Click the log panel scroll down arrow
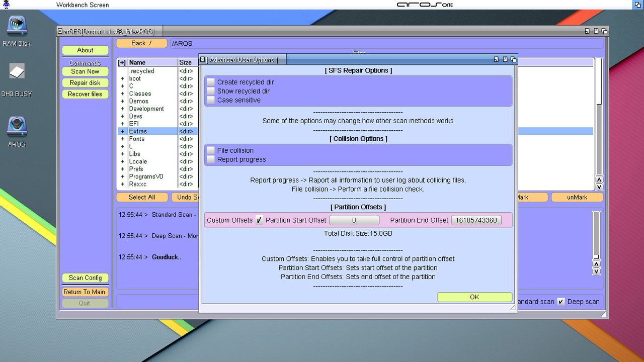The width and height of the screenshot is (644, 362). (596, 271)
